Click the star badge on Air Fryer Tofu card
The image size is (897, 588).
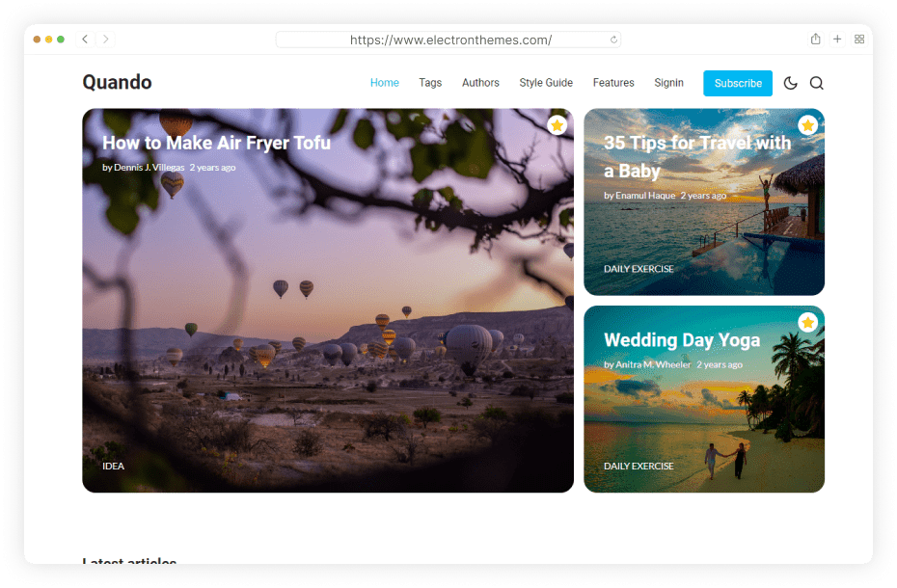(x=557, y=125)
